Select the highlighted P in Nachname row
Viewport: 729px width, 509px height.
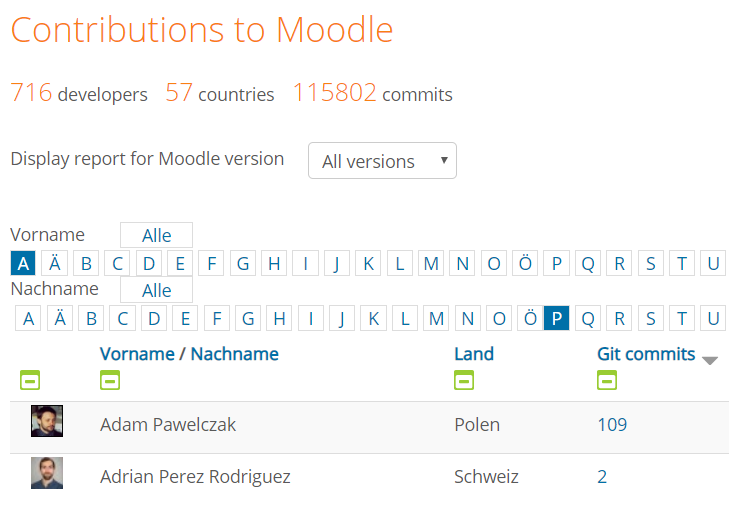(x=556, y=319)
